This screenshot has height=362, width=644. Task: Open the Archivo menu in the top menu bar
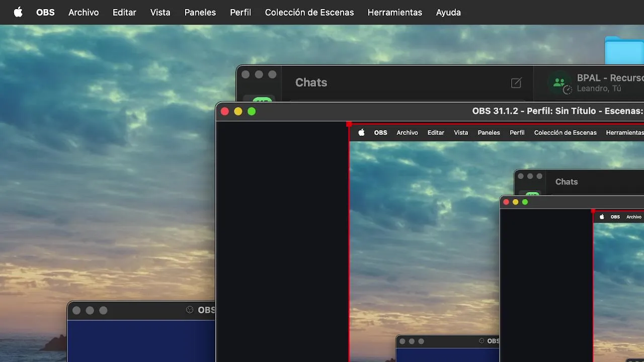pos(84,12)
